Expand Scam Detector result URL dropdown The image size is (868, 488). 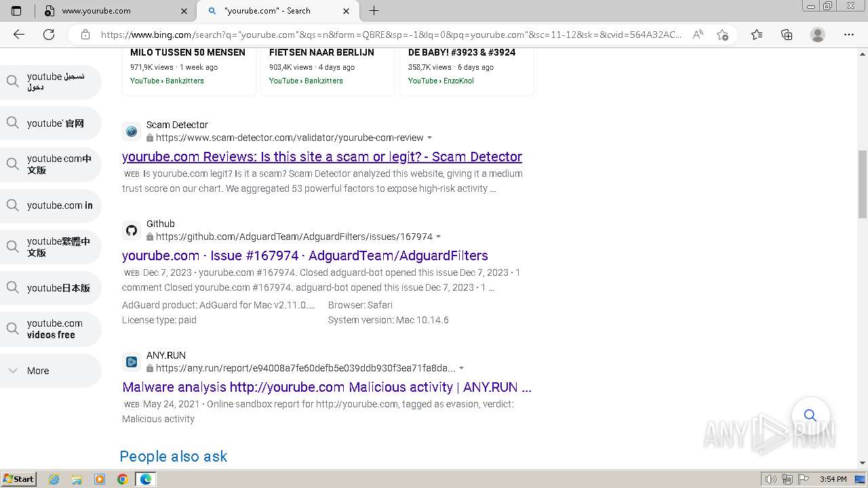tap(429, 138)
